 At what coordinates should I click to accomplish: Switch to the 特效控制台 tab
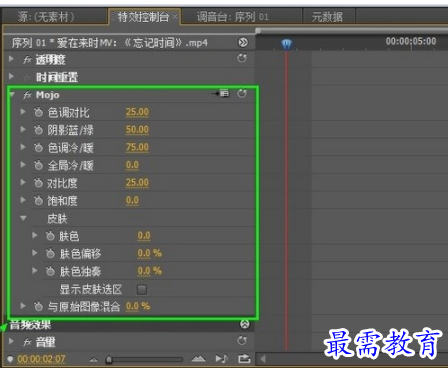coord(143,17)
